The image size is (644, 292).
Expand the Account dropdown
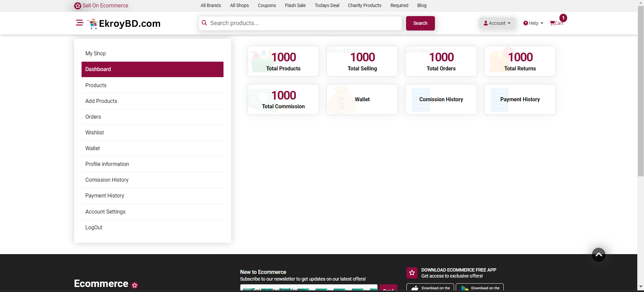pos(497,23)
